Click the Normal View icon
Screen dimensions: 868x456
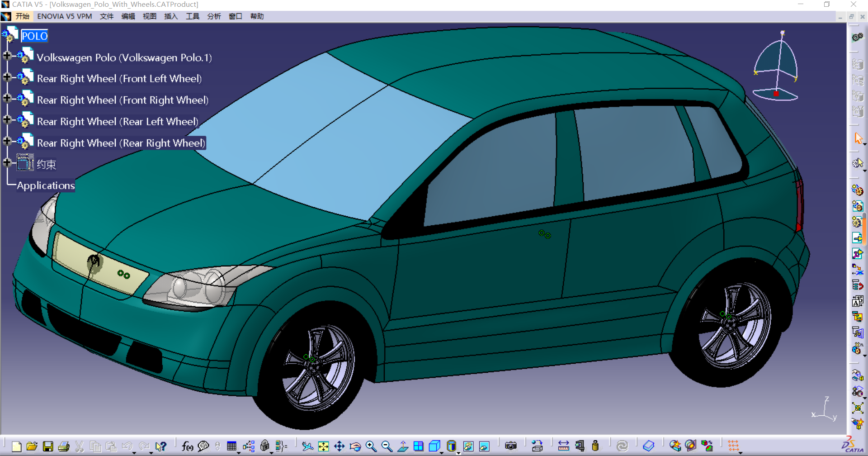403,446
